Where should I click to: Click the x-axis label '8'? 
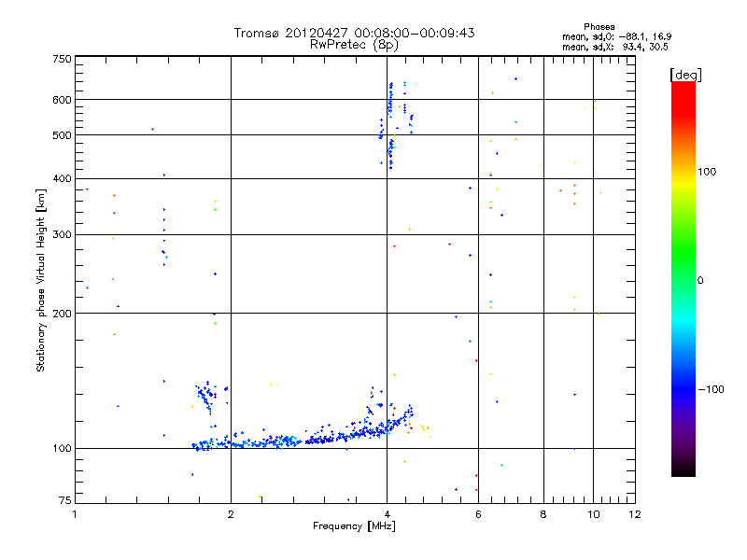(x=543, y=514)
